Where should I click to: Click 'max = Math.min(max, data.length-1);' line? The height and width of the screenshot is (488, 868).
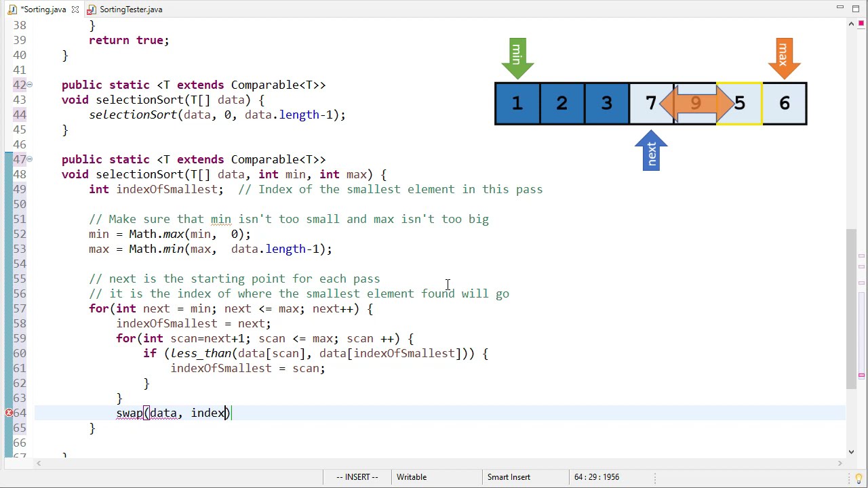210,249
